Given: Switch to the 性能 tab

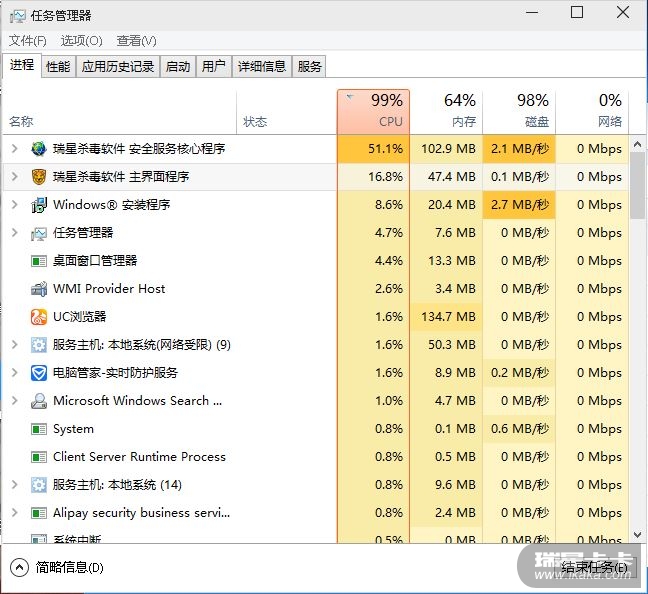Looking at the screenshot, I should [x=58, y=66].
